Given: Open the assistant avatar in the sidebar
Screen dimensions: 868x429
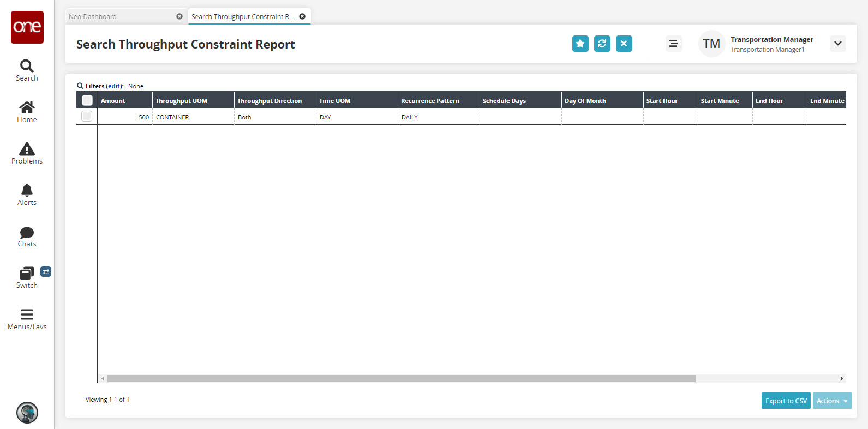Looking at the screenshot, I should pos(27,413).
